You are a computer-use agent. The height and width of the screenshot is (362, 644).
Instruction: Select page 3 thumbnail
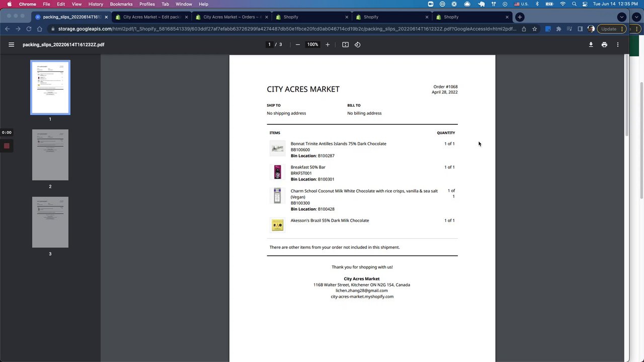pyautogui.click(x=50, y=222)
